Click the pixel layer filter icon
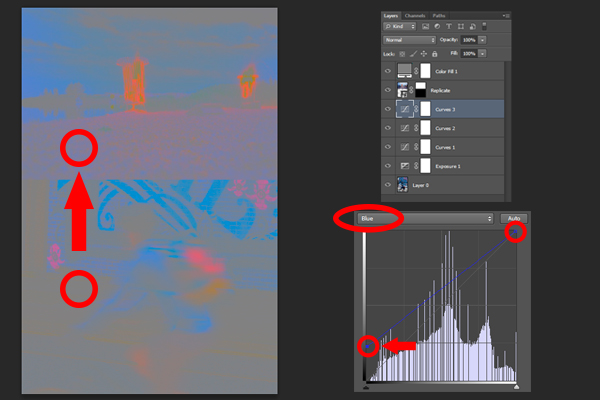The image size is (600, 400). click(426, 26)
